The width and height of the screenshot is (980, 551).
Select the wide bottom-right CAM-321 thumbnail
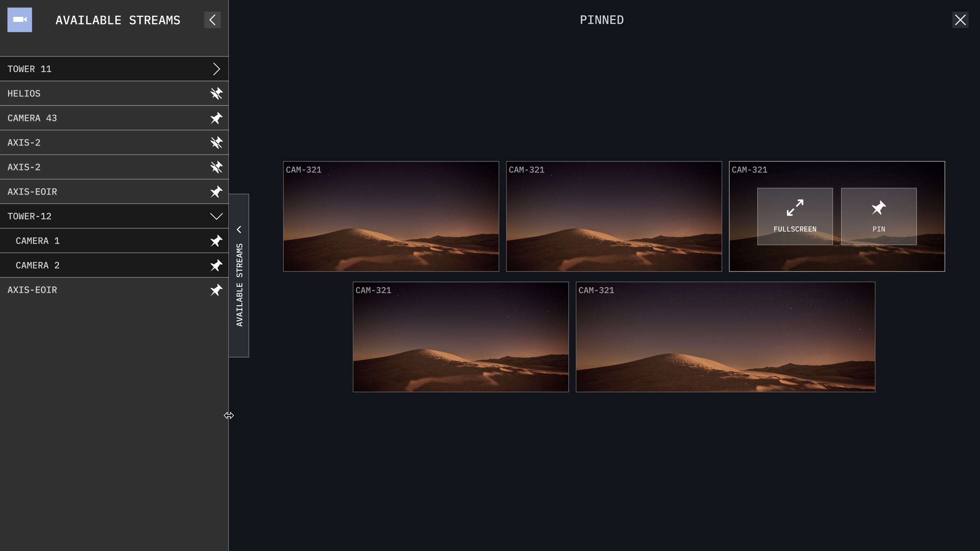[725, 337]
